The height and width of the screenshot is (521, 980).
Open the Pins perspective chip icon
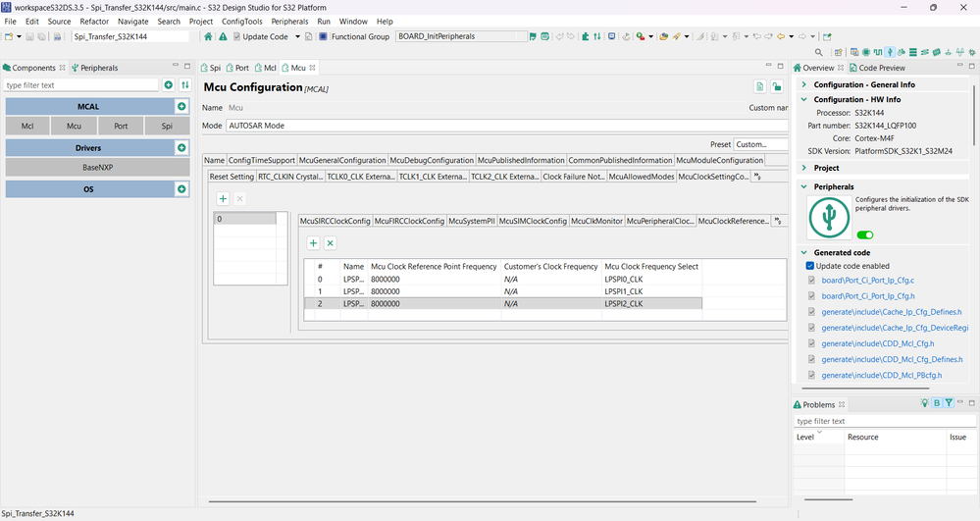pyautogui.click(x=866, y=53)
